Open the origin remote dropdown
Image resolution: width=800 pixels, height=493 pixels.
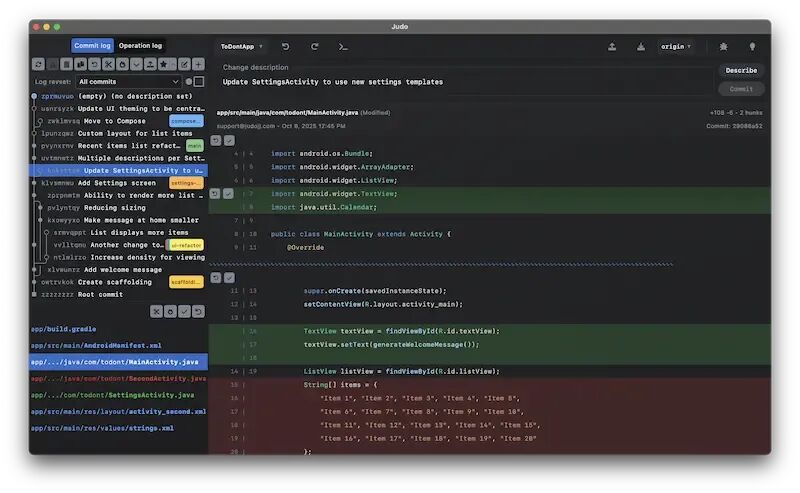(x=676, y=46)
